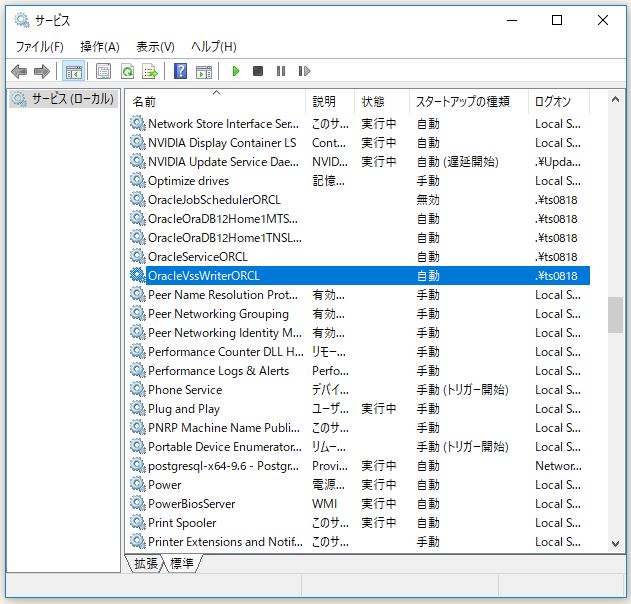Pause the service with the pause icon
631x604 pixels.
pyautogui.click(x=281, y=72)
